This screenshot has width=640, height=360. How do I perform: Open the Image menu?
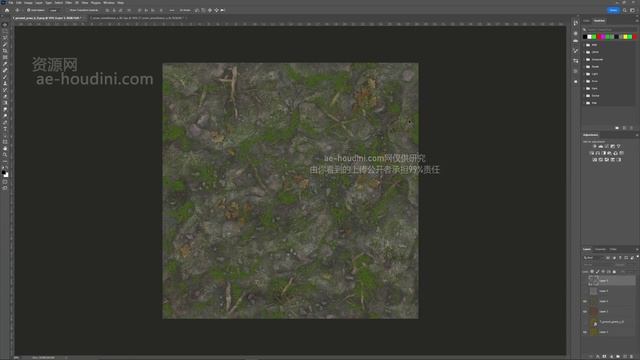pyautogui.click(x=28, y=3)
